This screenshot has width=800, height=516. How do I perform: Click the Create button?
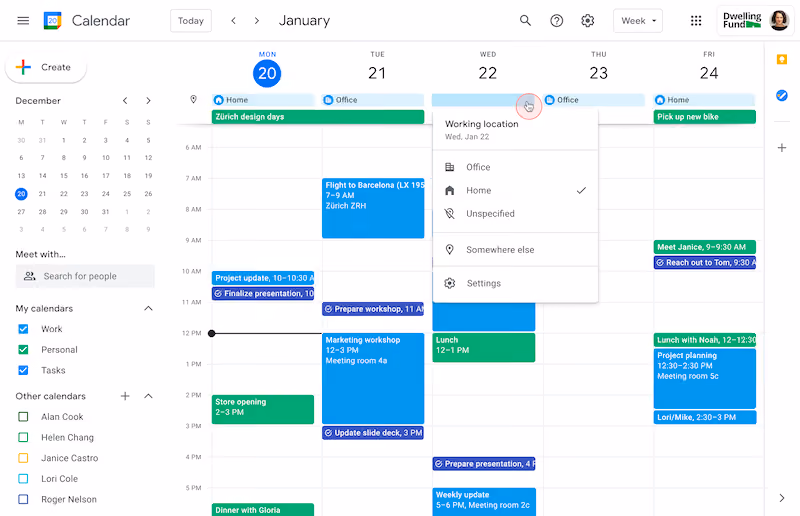(x=46, y=67)
